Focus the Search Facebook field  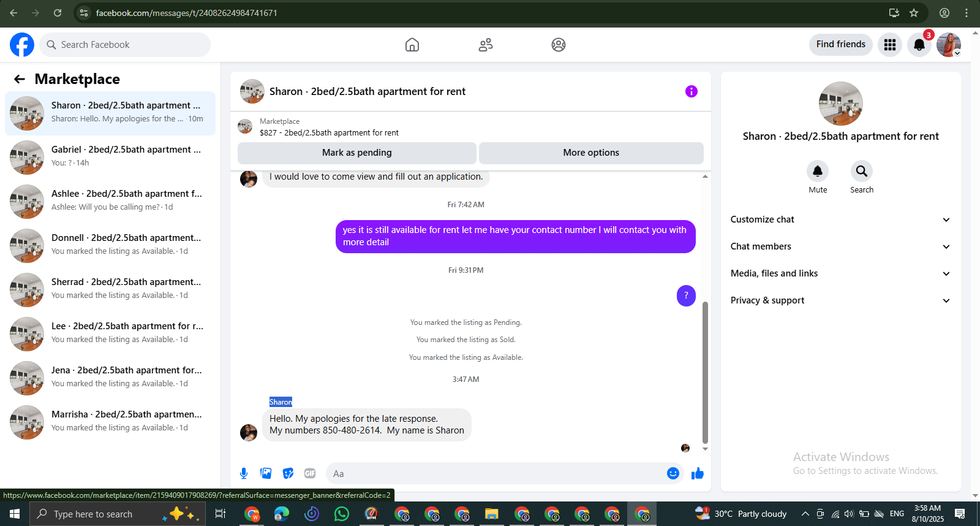(x=125, y=45)
